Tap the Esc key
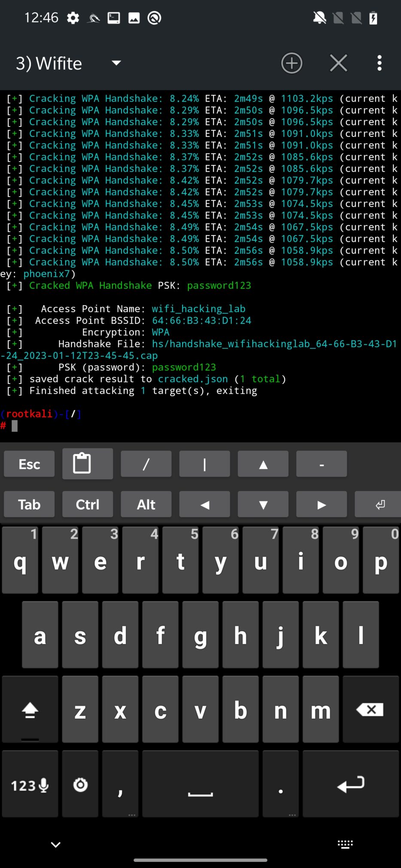401x868 pixels. [29, 464]
